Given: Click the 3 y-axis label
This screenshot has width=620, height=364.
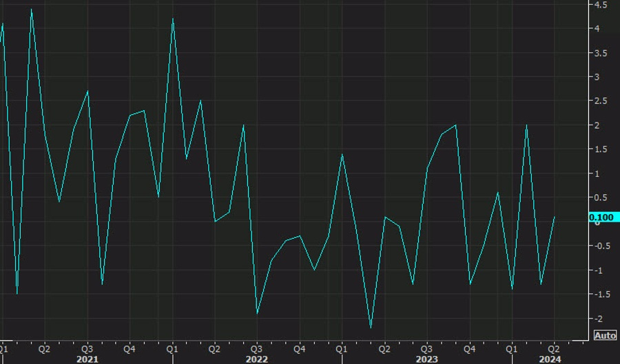Looking at the screenshot, I should point(597,77).
